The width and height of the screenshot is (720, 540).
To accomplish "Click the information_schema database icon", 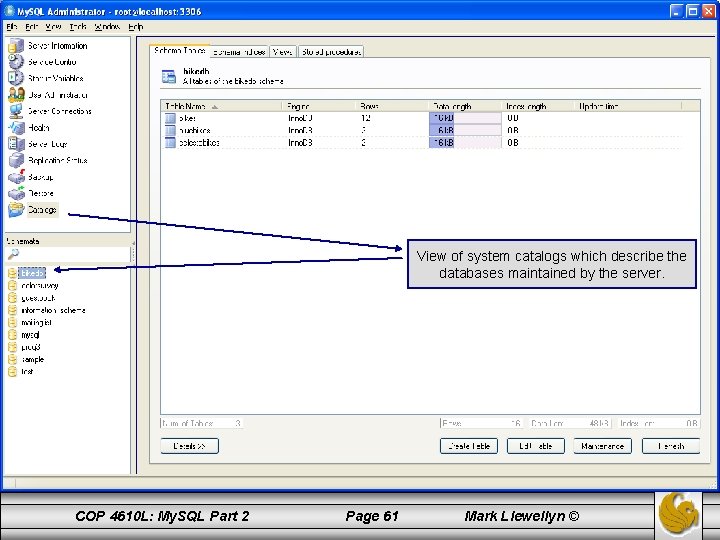I will click(x=12, y=310).
